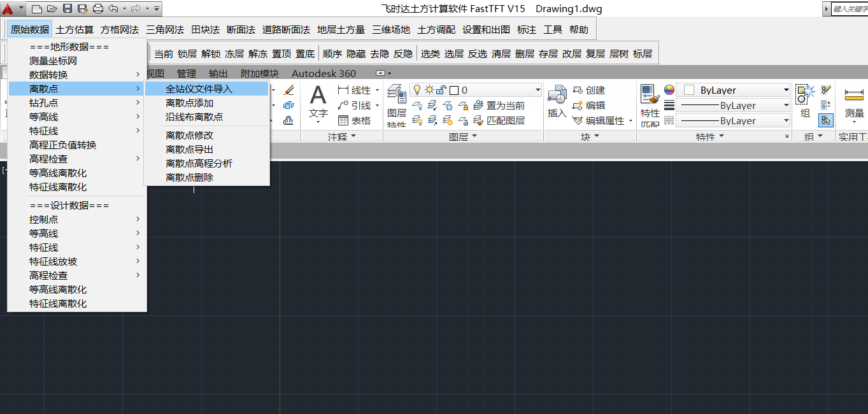The image size is (868, 414).
Task: Click the 隐藏 hide button
Action: (356, 54)
